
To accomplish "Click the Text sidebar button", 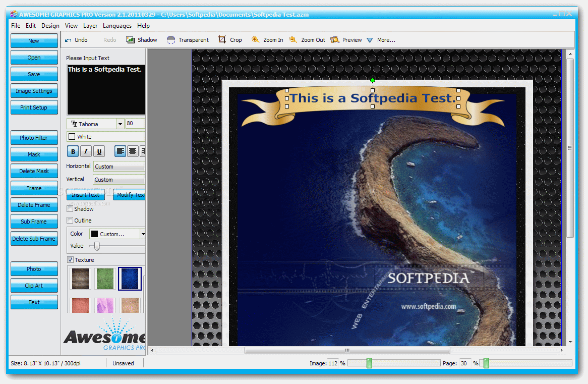I will (x=34, y=302).
